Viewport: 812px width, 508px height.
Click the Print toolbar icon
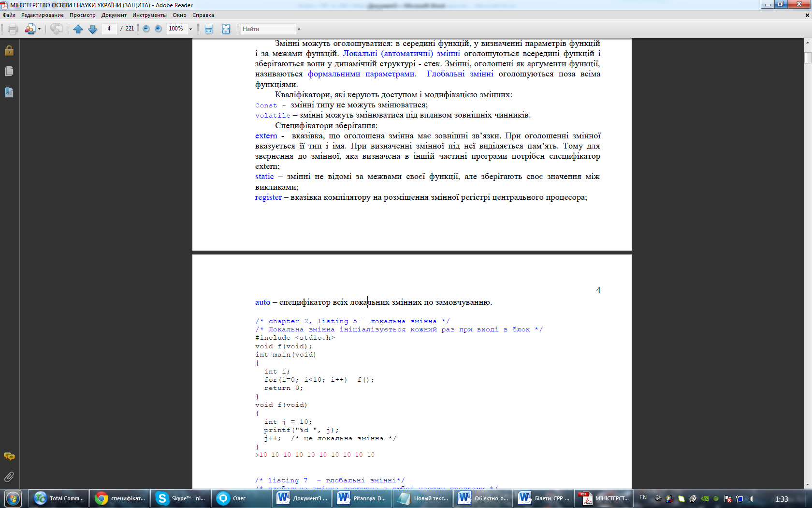13,29
